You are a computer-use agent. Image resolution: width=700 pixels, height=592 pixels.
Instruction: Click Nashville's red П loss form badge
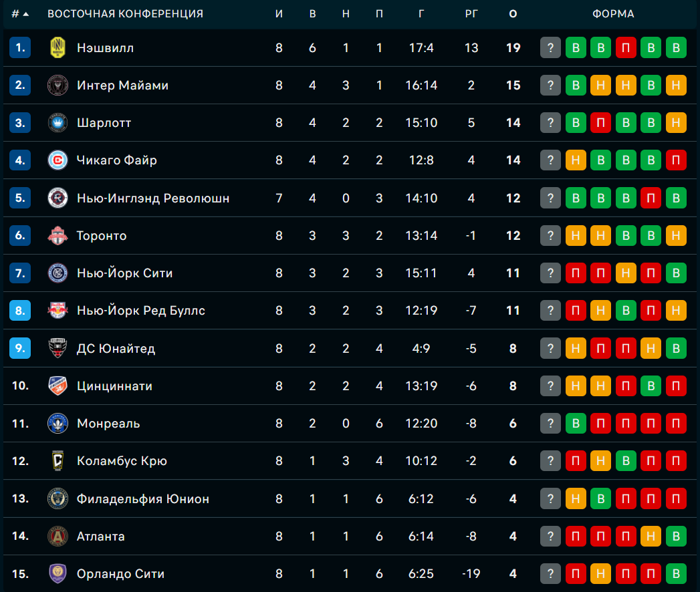click(626, 48)
